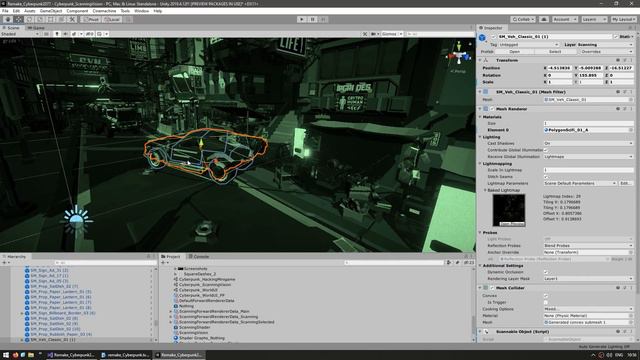The width and height of the screenshot is (640, 360).
Task: Open the Window menu
Action: pyautogui.click(x=142, y=11)
